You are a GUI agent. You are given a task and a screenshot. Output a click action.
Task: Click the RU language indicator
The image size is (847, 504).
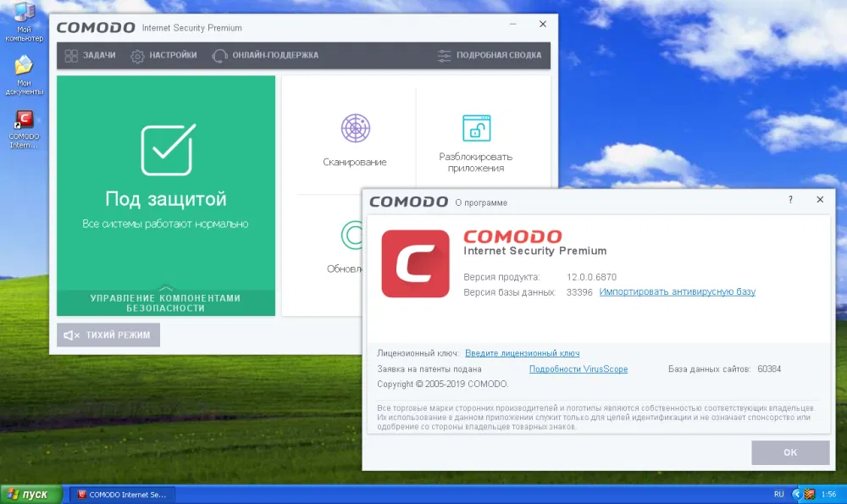pos(779,495)
